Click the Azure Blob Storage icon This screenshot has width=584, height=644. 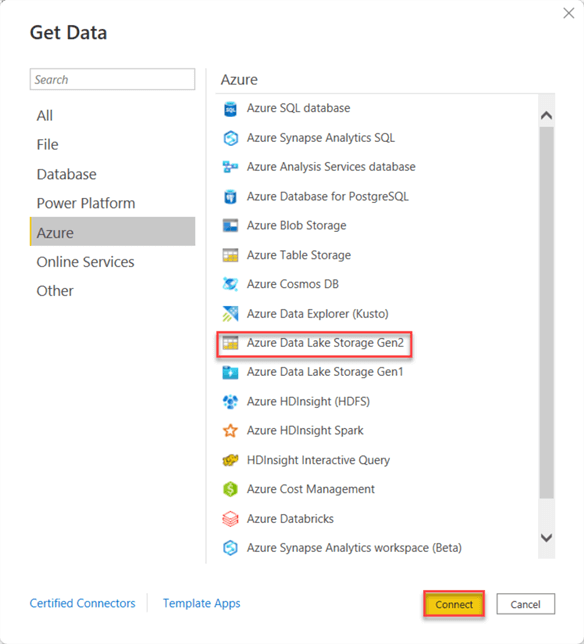(x=230, y=225)
